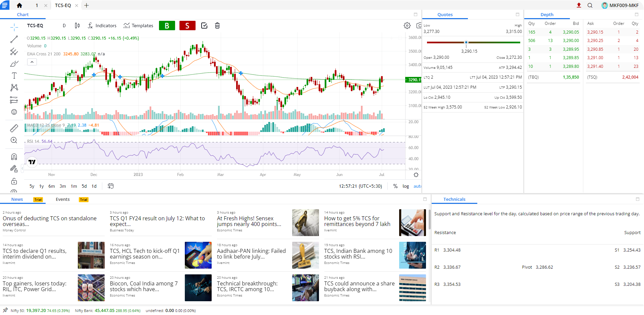This screenshot has height=315, width=644.
Task: Collapse the drawing toolbar side arrow
Action: (x=22, y=168)
